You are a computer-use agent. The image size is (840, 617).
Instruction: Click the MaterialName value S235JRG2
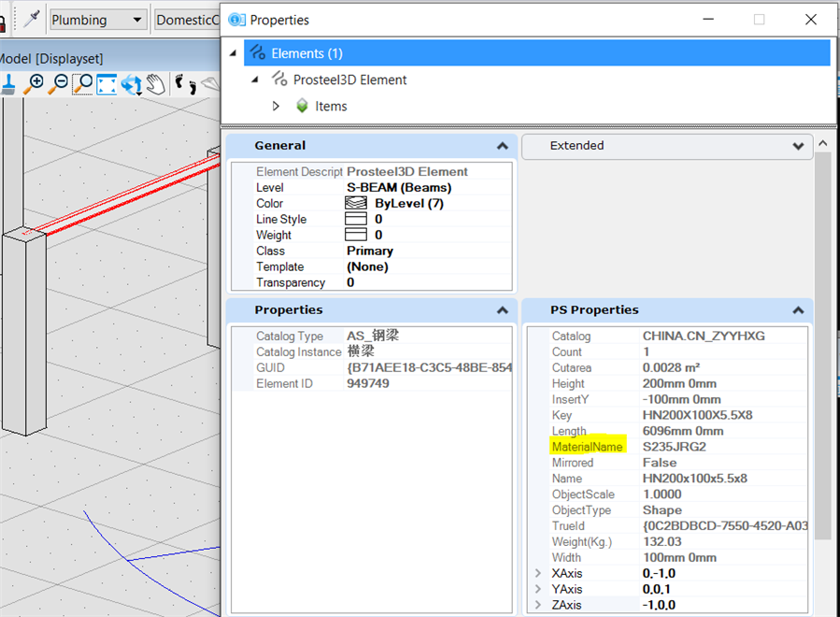[674, 447]
